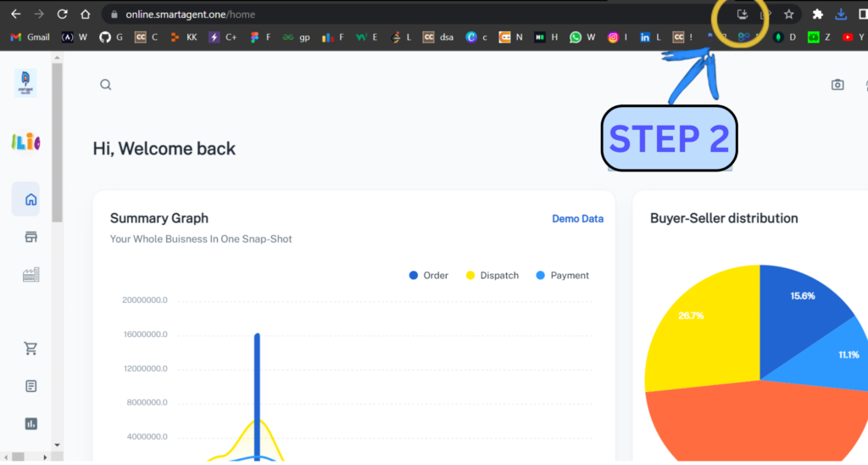Open the Extensions puzzle icon
The width and height of the screenshot is (868, 465).
coord(818,14)
